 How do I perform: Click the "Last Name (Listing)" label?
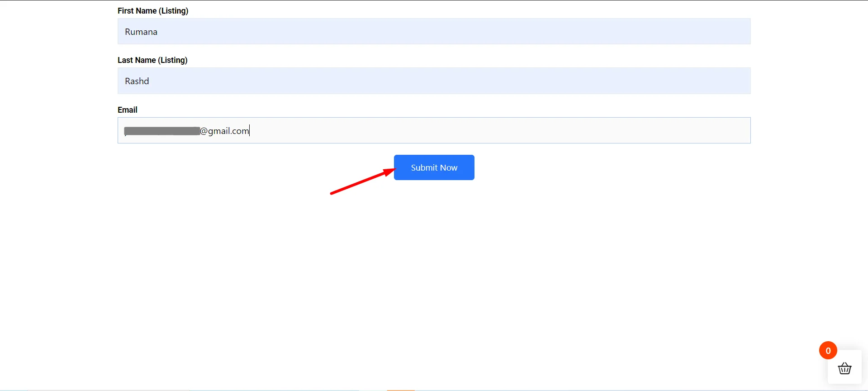click(x=152, y=60)
